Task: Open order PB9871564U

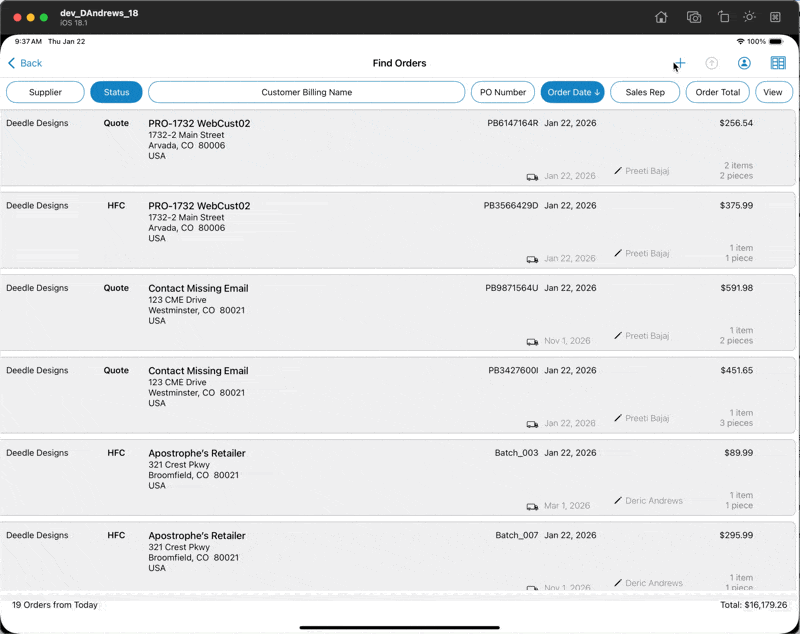Action: (397, 313)
